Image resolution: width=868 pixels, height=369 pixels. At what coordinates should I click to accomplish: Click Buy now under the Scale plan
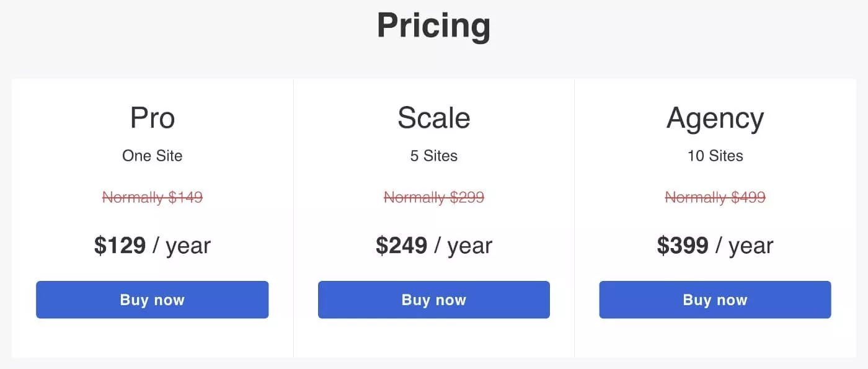(x=434, y=300)
